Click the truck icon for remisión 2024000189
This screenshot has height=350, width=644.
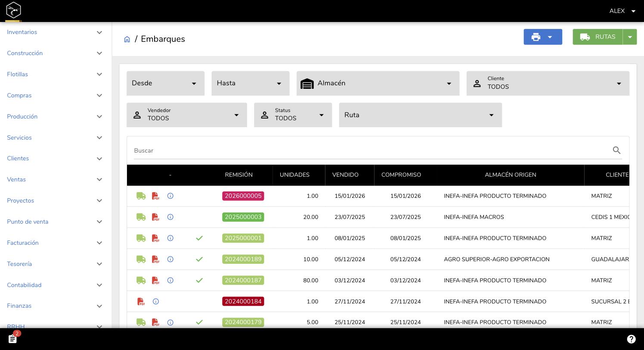point(141,259)
